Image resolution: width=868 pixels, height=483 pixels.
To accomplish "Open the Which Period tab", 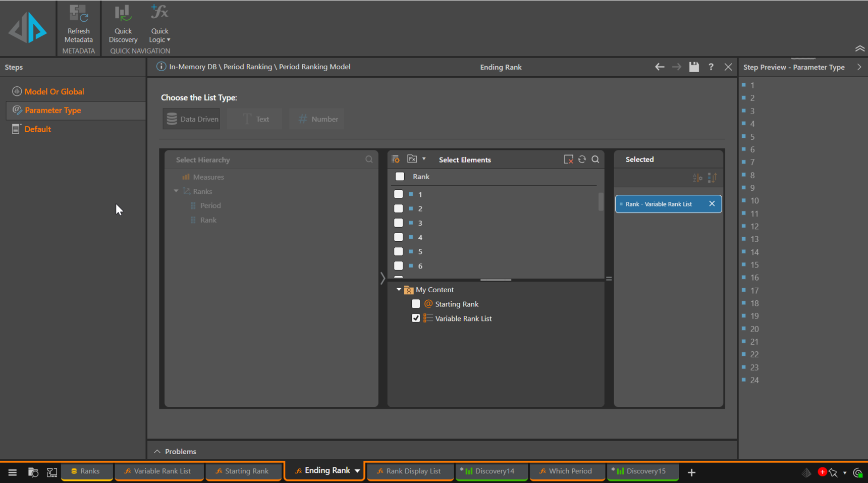I will click(567, 471).
